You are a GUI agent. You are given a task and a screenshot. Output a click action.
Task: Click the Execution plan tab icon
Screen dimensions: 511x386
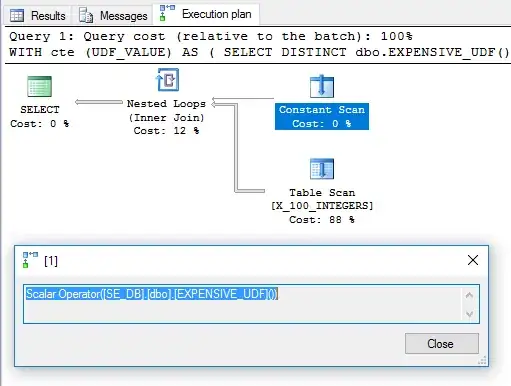(167, 13)
